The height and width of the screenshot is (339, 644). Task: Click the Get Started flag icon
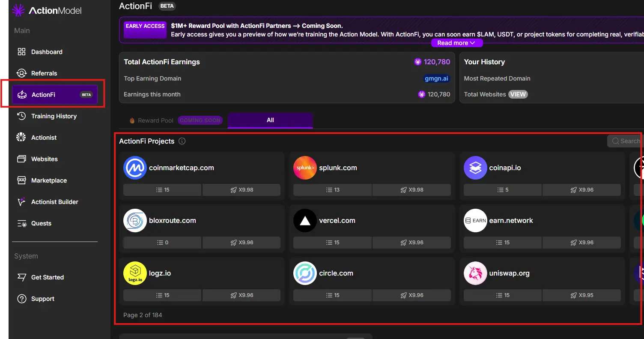pos(21,277)
